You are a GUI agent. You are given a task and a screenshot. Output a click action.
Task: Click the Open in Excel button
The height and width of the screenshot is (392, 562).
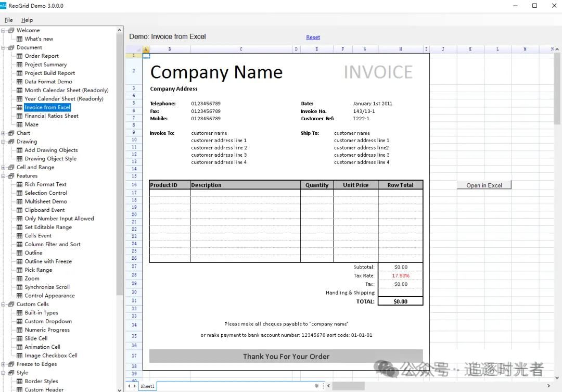(x=484, y=185)
